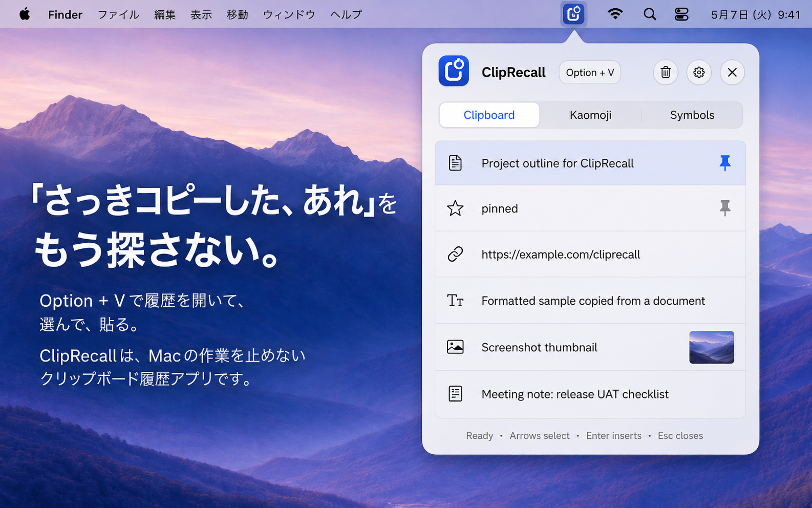This screenshot has width=812, height=508.
Task: Open the 表示 menu
Action: click(201, 15)
